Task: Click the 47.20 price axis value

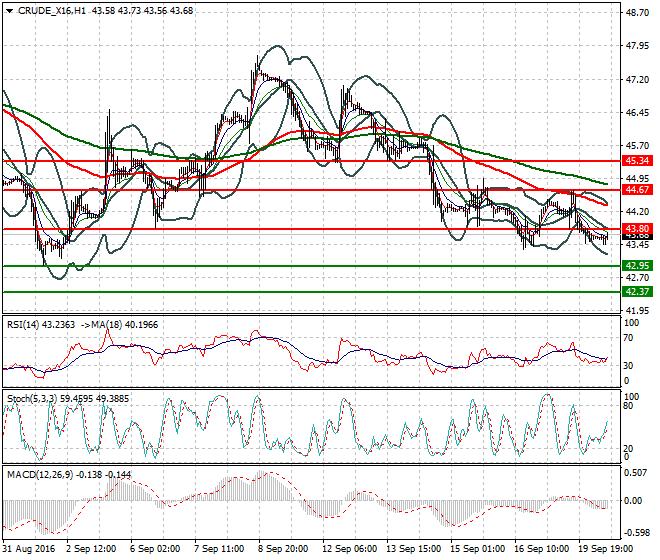Action: [637, 79]
